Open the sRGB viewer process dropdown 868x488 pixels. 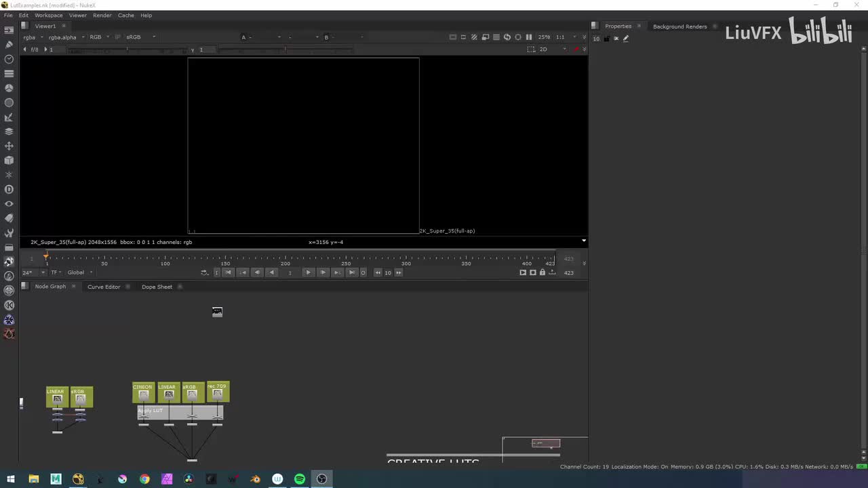140,37
